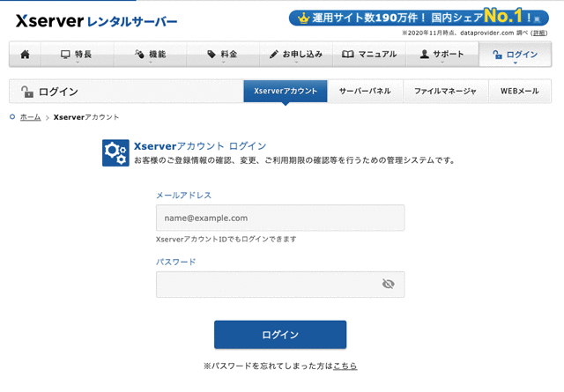Open the 機能 functions menu
The image size is (564, 392).
151,55
